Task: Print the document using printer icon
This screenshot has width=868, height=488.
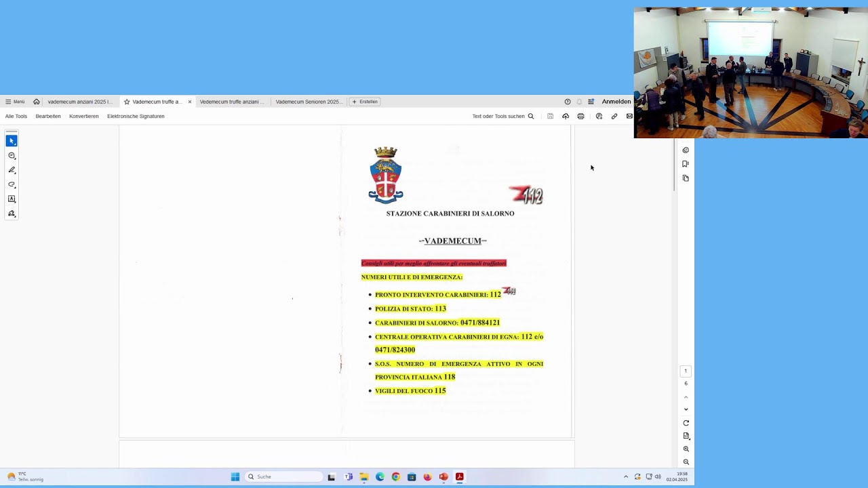Action: coord(580,116)
